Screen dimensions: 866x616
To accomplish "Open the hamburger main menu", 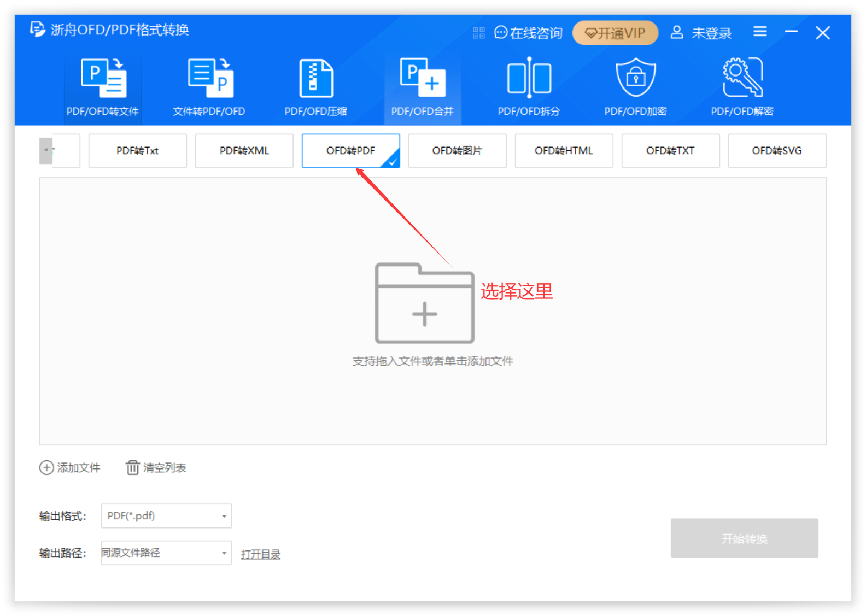I will click(760, 32).
